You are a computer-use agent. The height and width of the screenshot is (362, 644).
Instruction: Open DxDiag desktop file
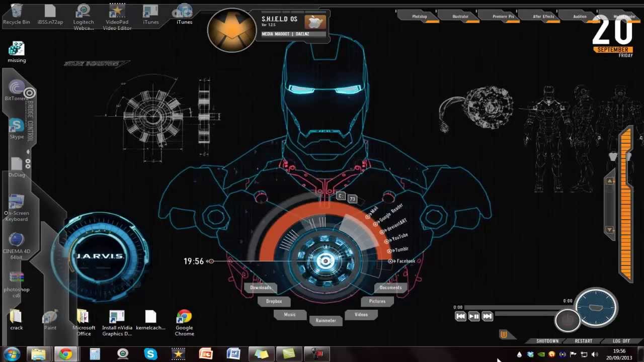click(17, 167)
